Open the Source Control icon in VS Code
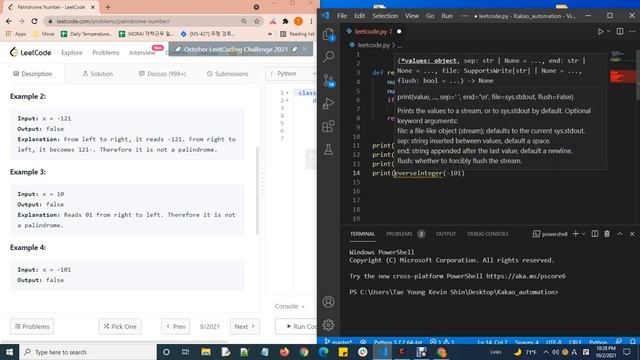 [329, 80]
